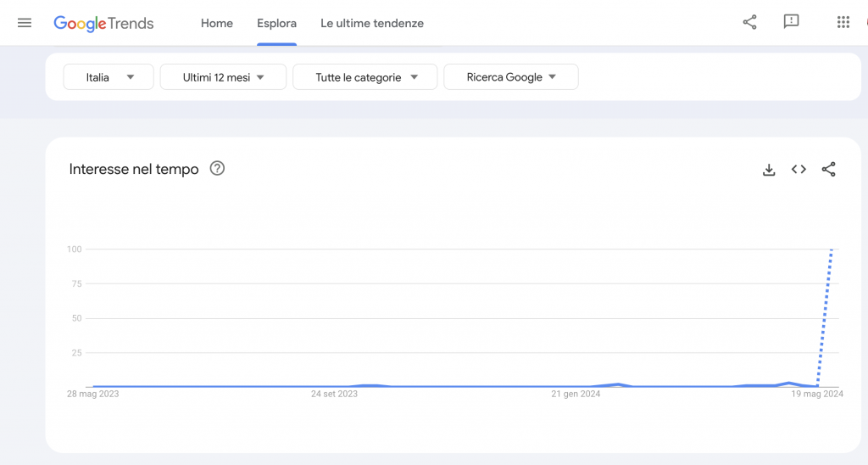
Task: Open Le ultime tendenze tab
Action: point(372,23)
